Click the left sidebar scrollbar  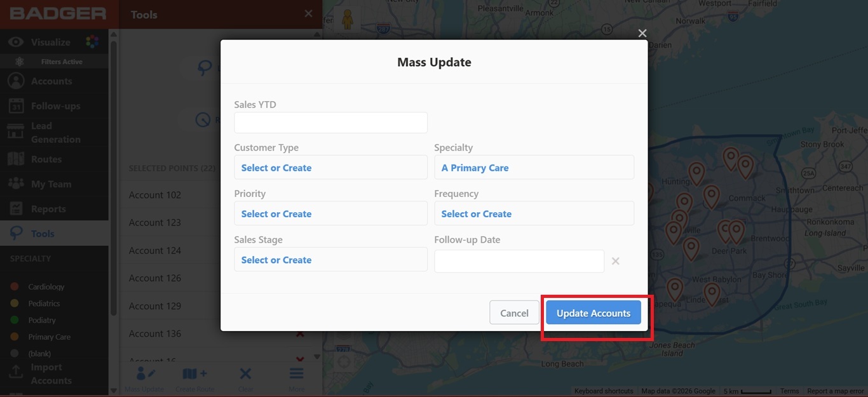(x=113, y=178)
